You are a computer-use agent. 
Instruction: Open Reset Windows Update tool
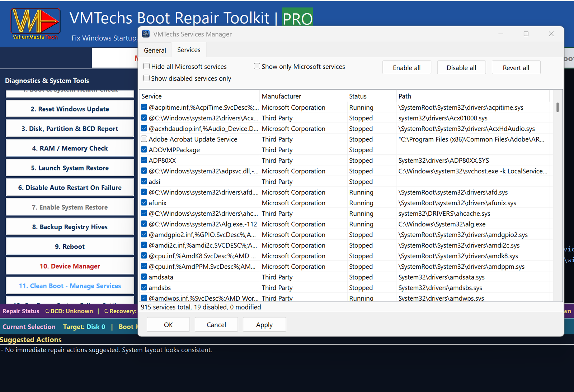coord(70,109)
